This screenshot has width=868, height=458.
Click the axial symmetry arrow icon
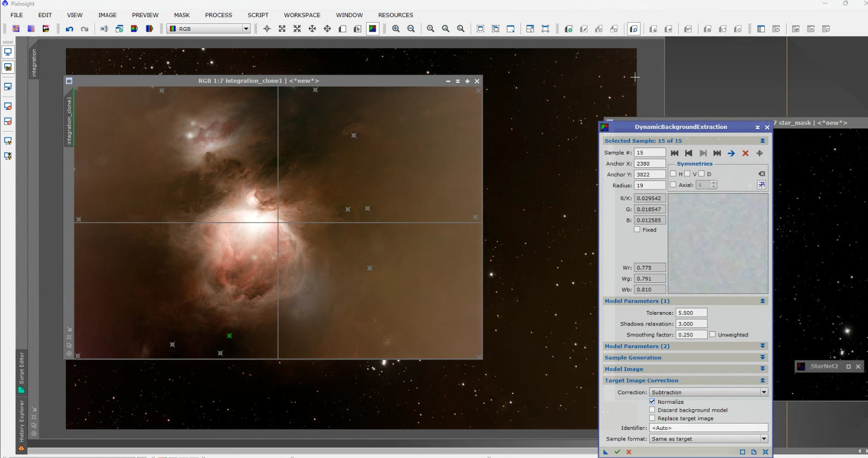(761, 185)
